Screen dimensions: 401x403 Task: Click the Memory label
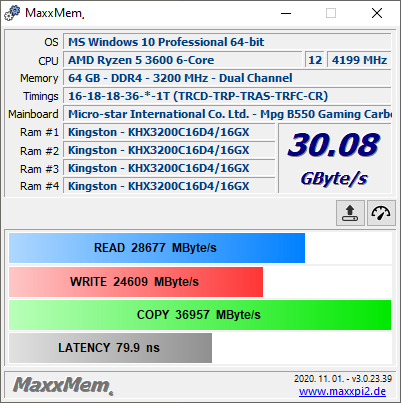[39, 78]
